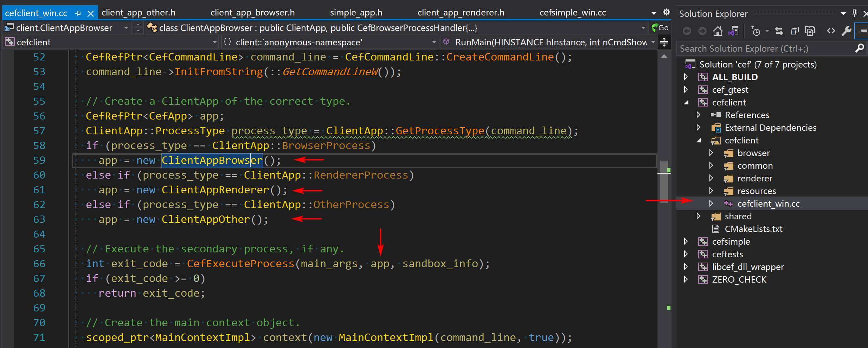Expand the cefclient_win.cc file node
The image size is (868, 348).
point(711,203)
